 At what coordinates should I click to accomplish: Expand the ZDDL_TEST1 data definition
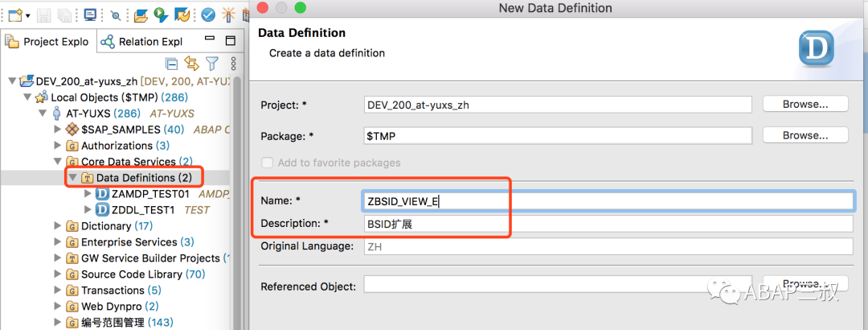(x=88, y=209)
